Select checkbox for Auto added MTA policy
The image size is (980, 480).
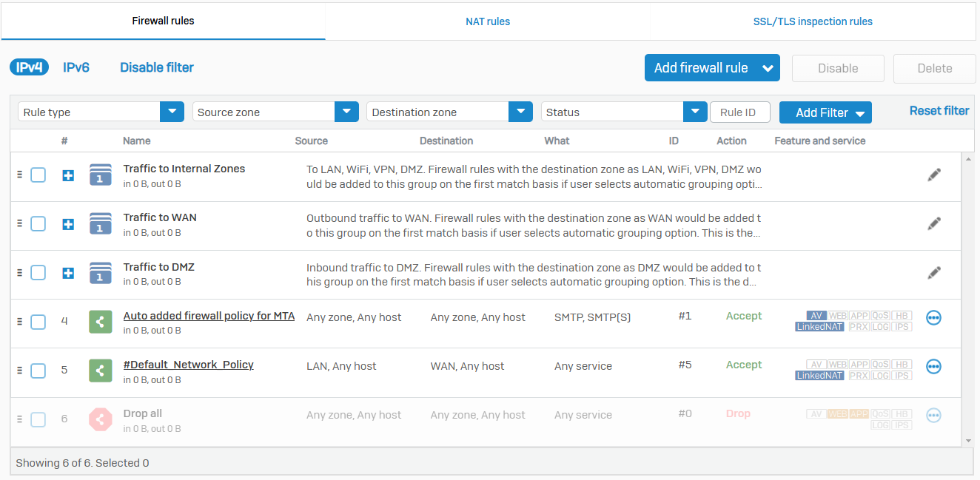pos(38,322)
